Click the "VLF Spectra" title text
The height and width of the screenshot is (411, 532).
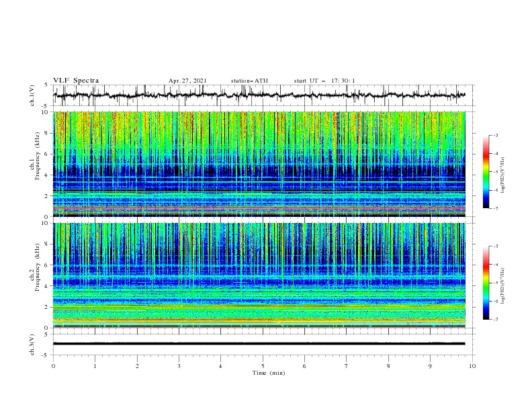pos(76,81)
